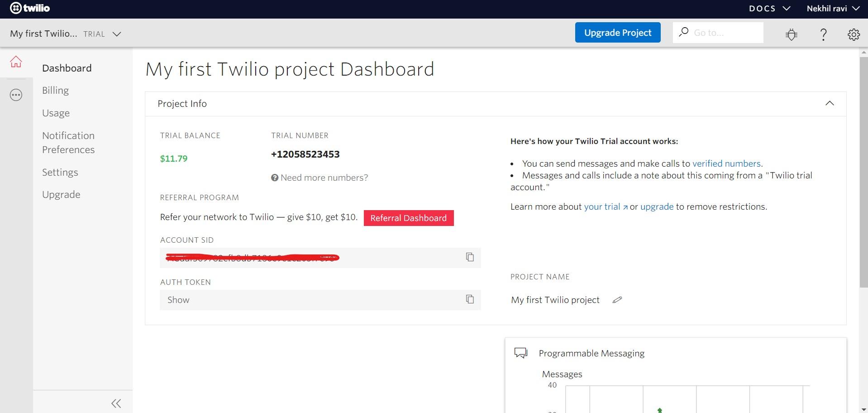Click the help question mark icon
Image resolution: width=868 pixels, height=413 pixels.
click(823, 34)
